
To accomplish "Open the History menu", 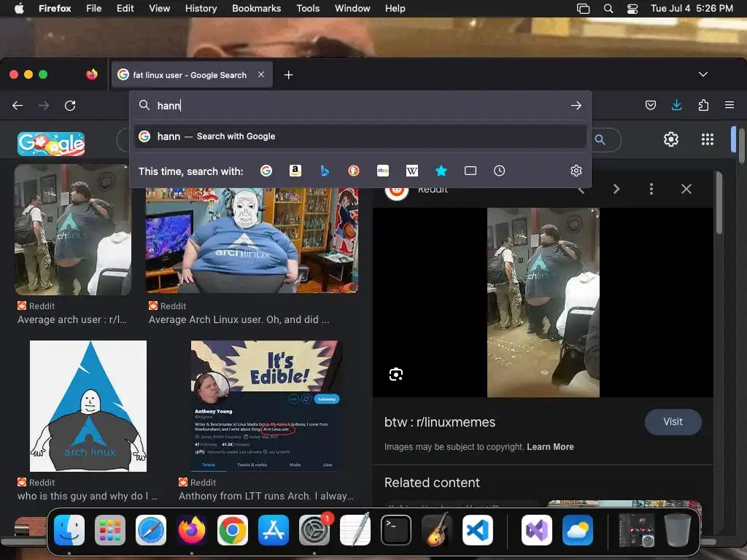I will 201,8.
